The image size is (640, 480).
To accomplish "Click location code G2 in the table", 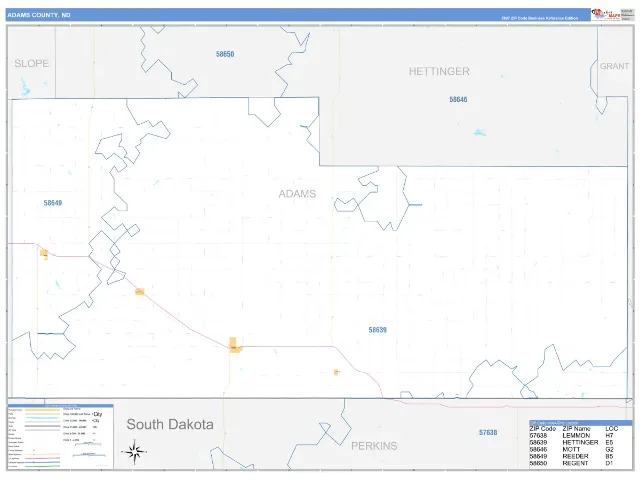I will [610, 450].
